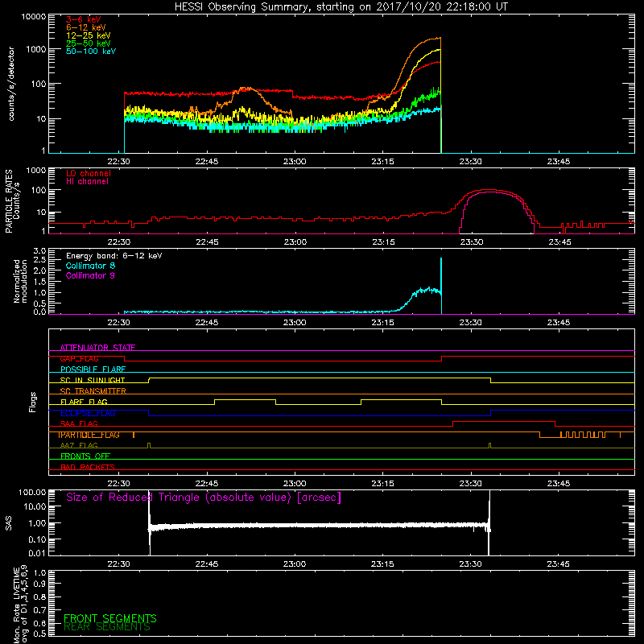Click the particle rate hump peak near 23:30

coord(488,190)
